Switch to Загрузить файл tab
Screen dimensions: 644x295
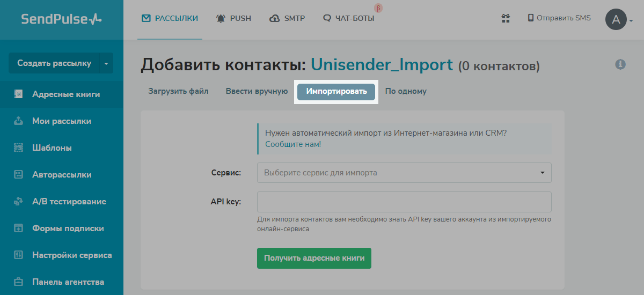click(178, 91)
